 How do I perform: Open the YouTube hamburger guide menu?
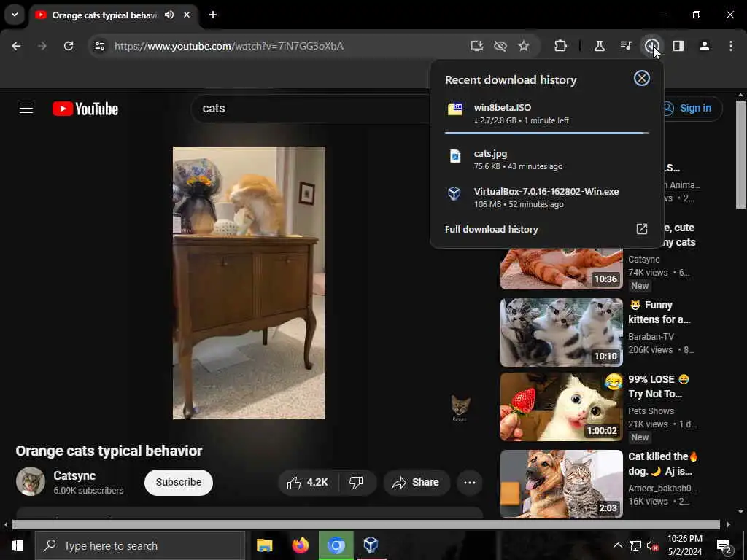pos(26,109)
